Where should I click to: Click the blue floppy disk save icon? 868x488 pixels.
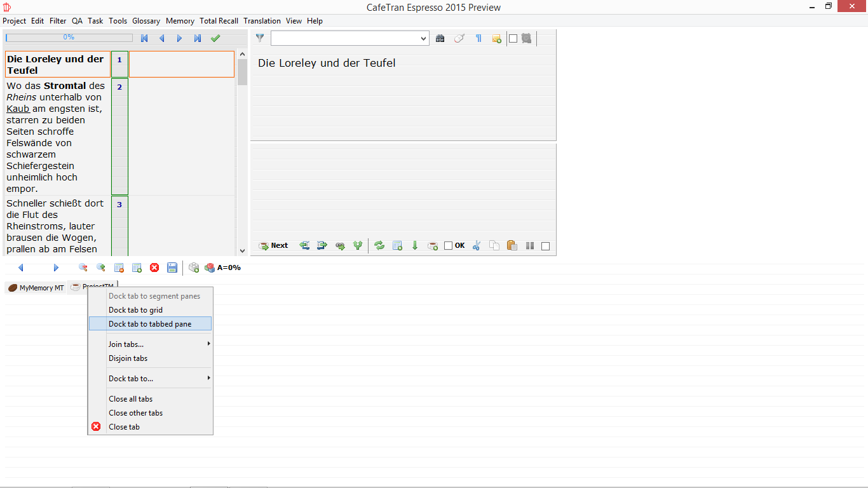172,268
